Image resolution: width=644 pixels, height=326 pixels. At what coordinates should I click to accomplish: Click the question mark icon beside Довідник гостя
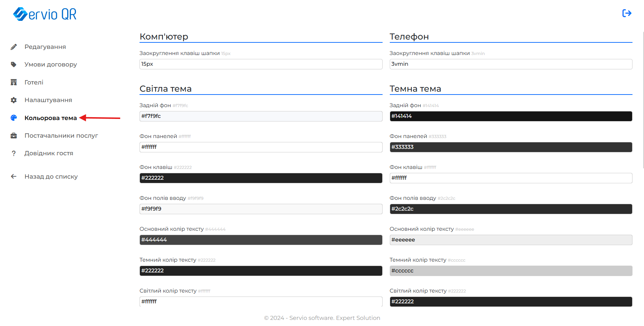click(14, 153)
